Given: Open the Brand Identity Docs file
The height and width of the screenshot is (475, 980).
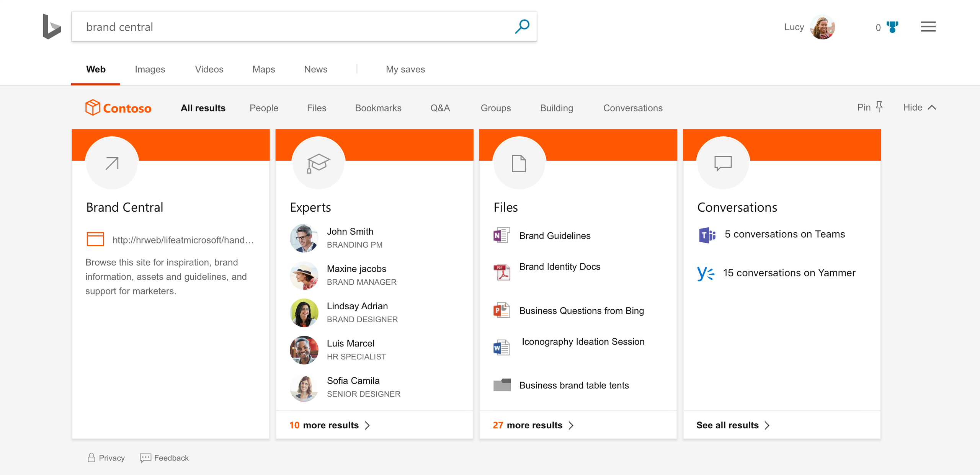Looking at the screenshot, I should (x=560, y=266).
